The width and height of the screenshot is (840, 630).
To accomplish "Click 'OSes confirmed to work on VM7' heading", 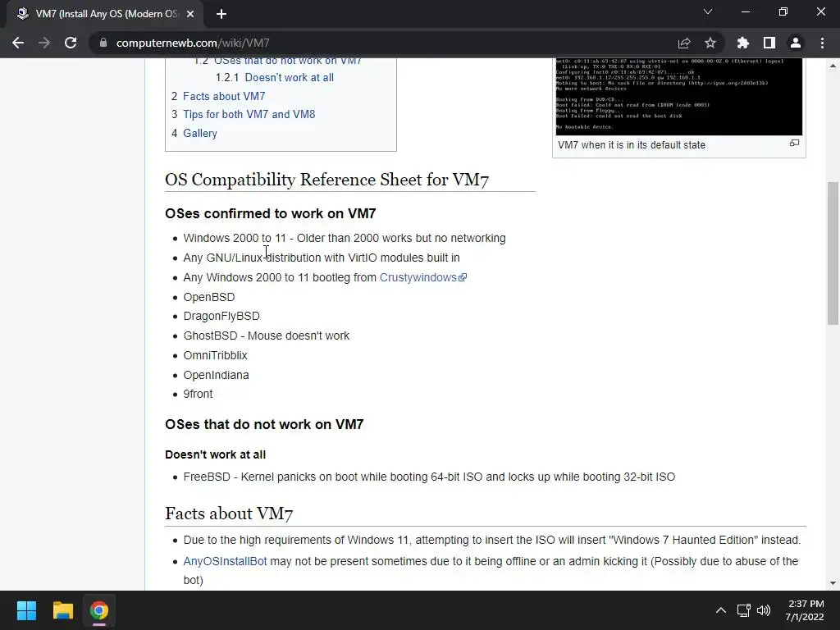I will 271,214.
